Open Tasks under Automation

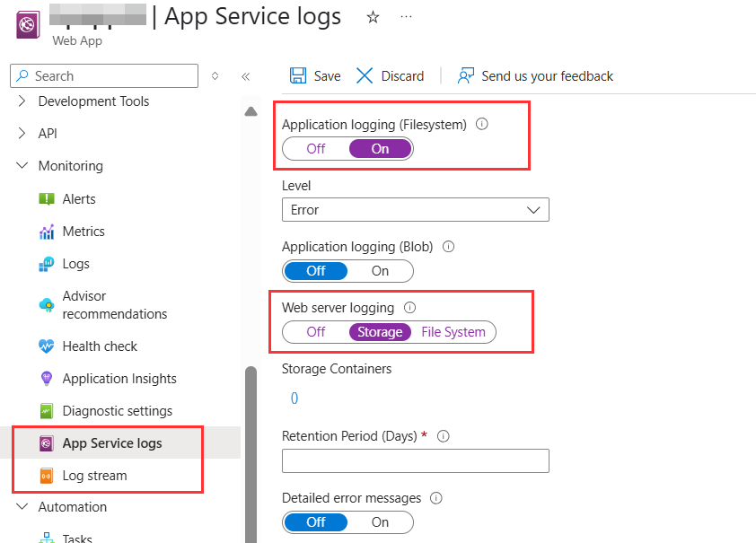77,538
